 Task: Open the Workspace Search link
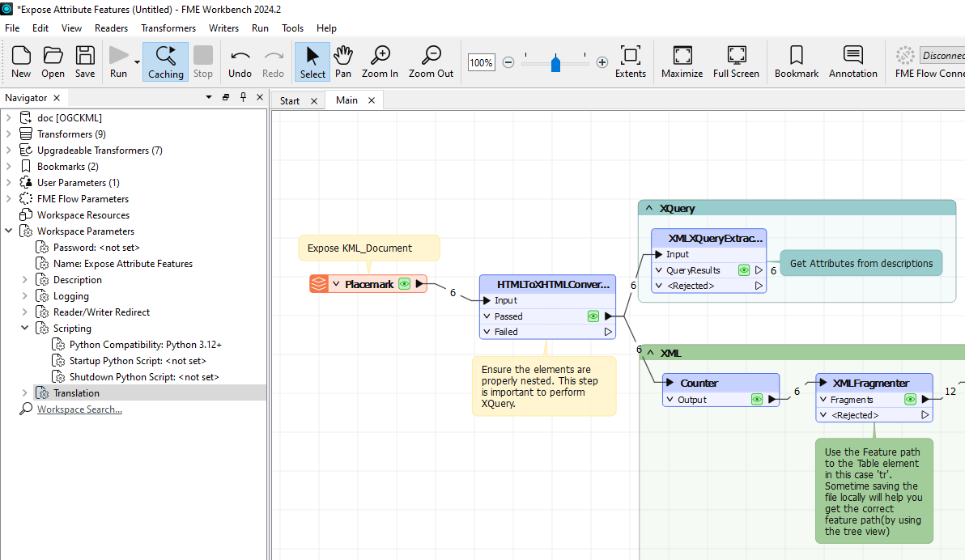coord(79,409)
